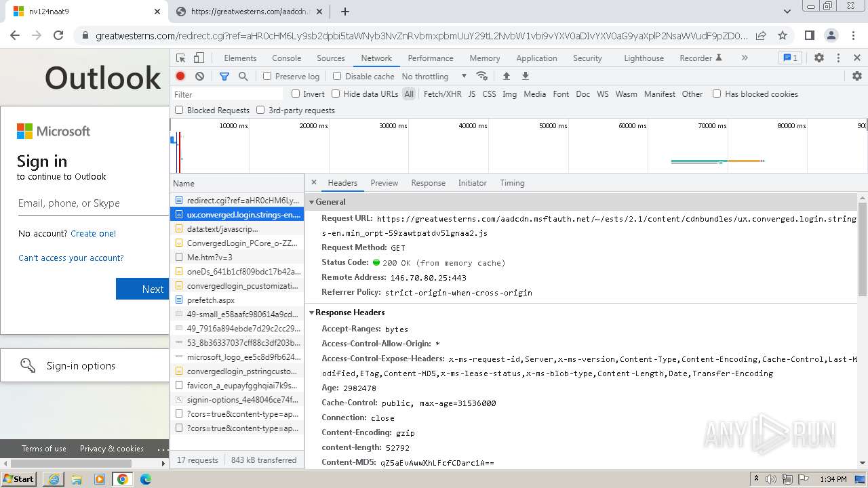Stop recording network log
This screenshot has height=488, width=868.
(180, 77)
